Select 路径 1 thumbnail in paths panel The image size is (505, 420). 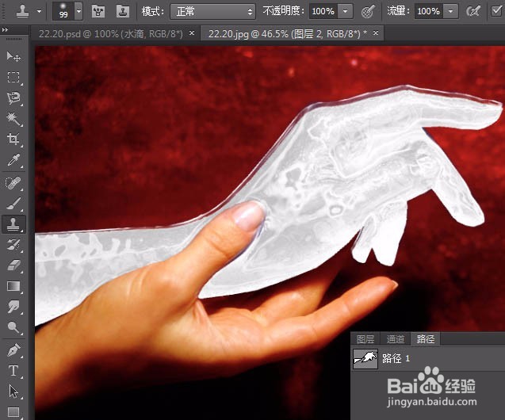365,358
